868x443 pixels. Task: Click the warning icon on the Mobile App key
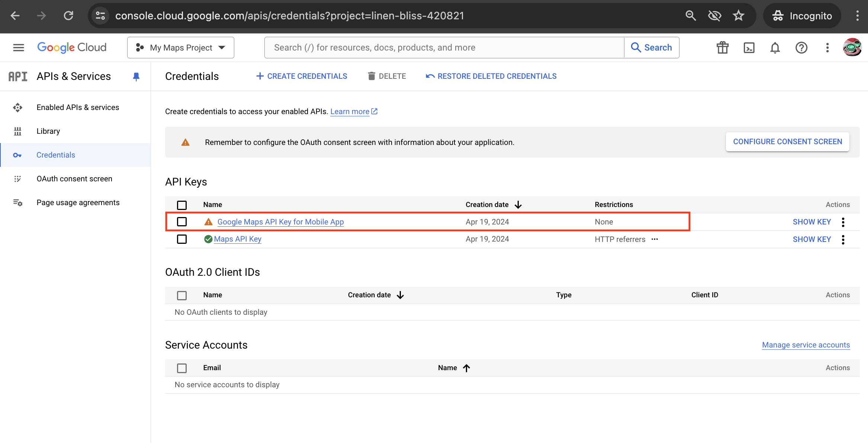208,222
